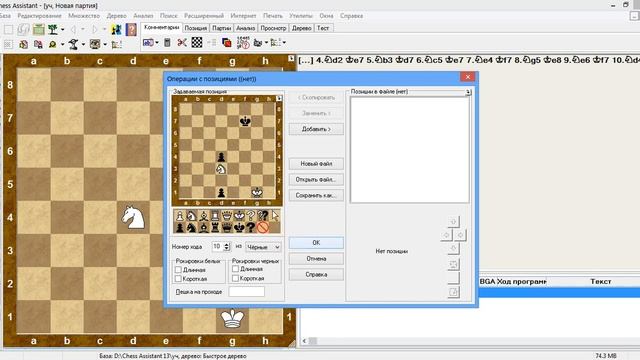Image resolution: width=640 pixels, height=360 pixels.
Task: Click the 'Новый файл' button
Action: 316,164
